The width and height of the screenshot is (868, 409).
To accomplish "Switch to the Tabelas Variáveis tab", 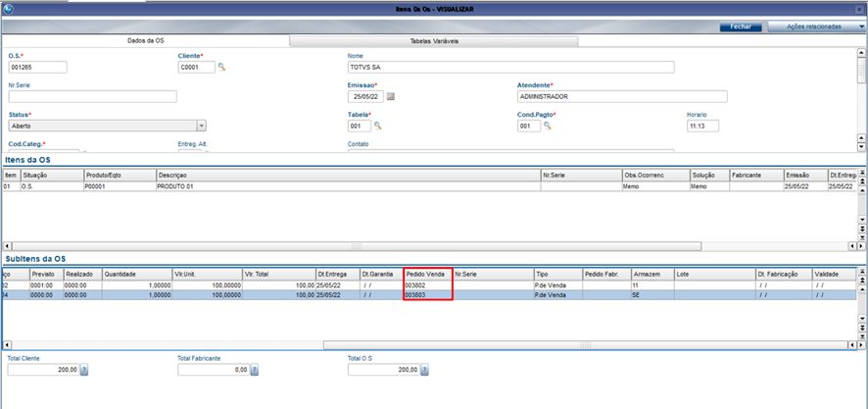I will (x=434, y=41).
